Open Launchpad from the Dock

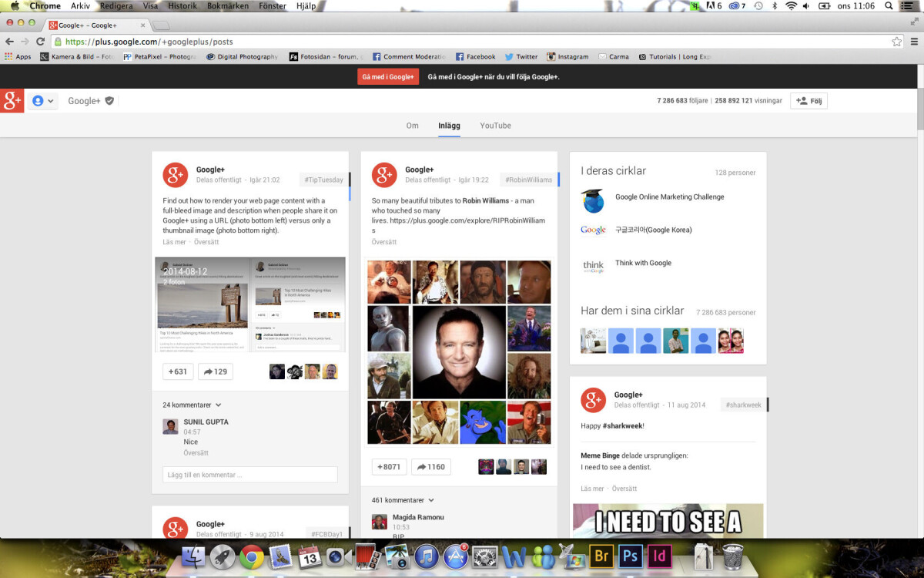coord(223,556)
